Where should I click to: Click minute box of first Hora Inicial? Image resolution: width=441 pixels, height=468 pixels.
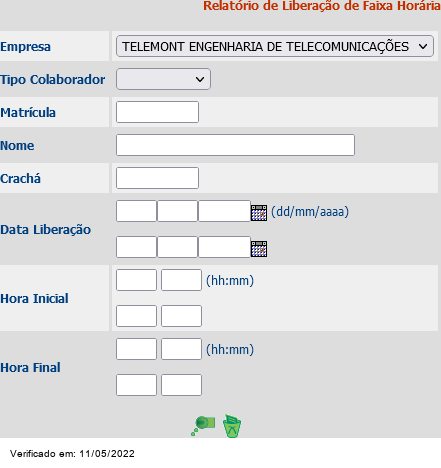181,280
